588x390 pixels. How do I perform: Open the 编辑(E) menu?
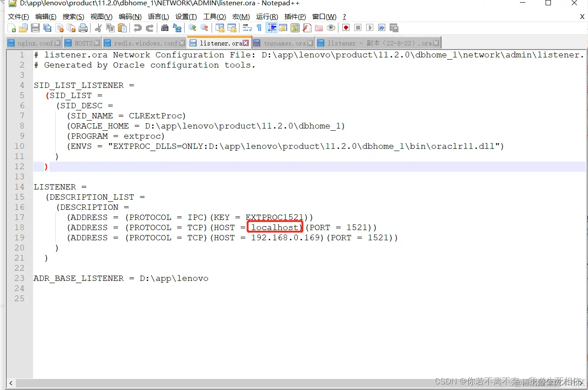46,17
